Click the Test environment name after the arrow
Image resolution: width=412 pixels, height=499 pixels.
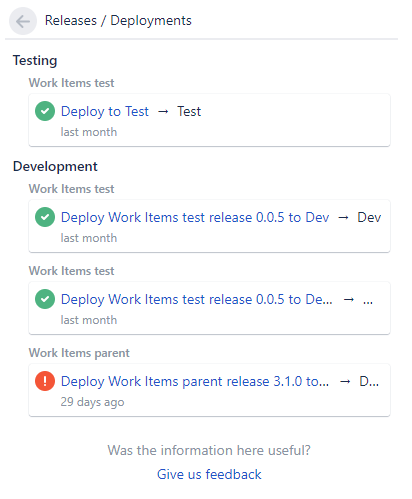(189, 111)
